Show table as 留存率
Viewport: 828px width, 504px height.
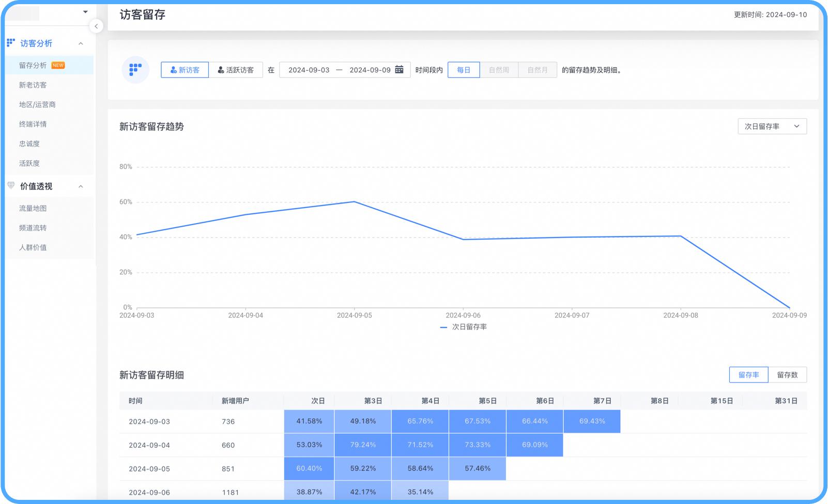pyautogui.click(x=748, y=375)
